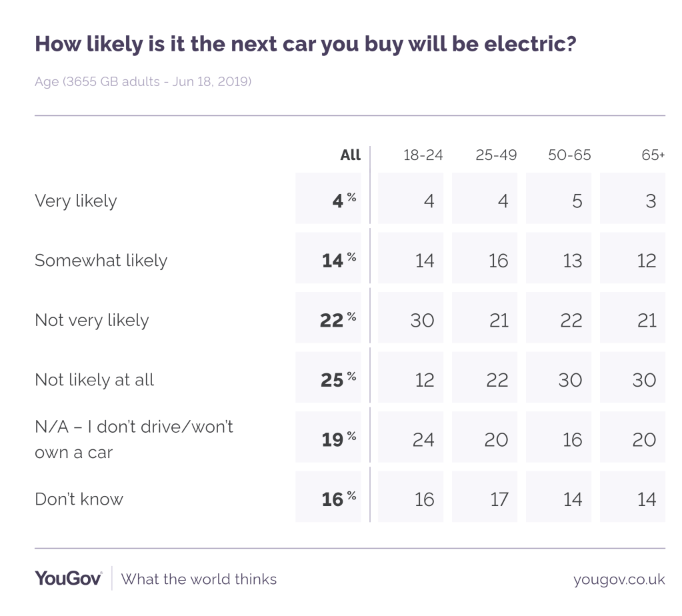The height and width of the screenshot is (616, 682).
Task: Click the chart title about electric cars
Action: click(305, 44)
